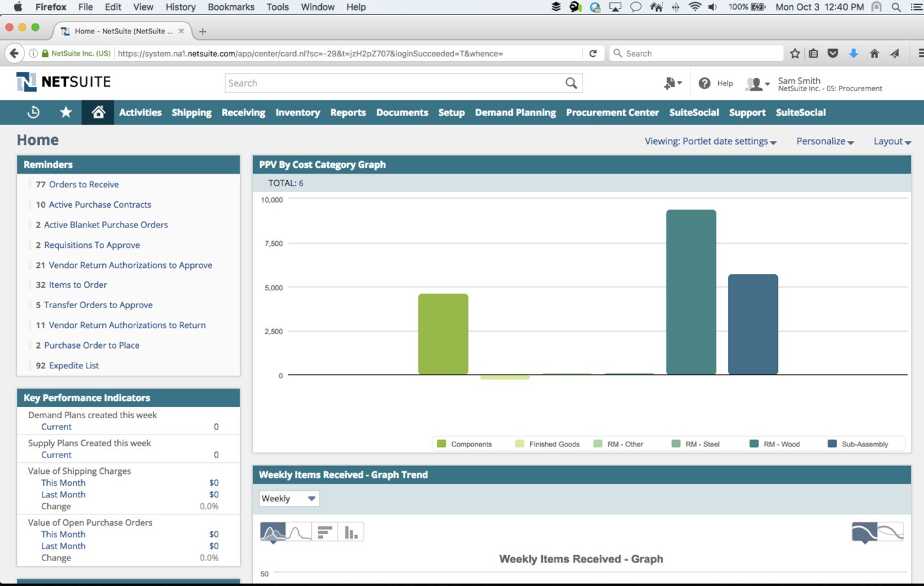Screen dimensions: 924x586
Task: Toggle Finished Goods legend swatch
Action: click(520, 444)
